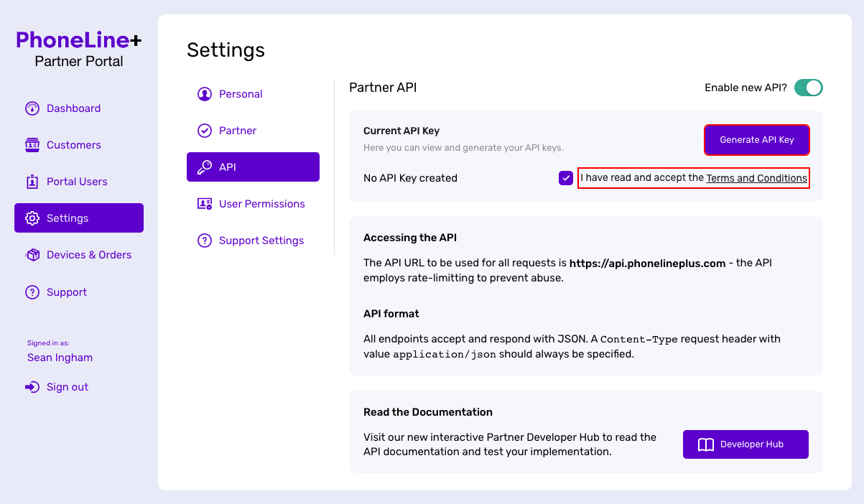This screenshot has height=504, width=864.
Task: Open the Dashboard menu item
Action: tap(79, 108)
